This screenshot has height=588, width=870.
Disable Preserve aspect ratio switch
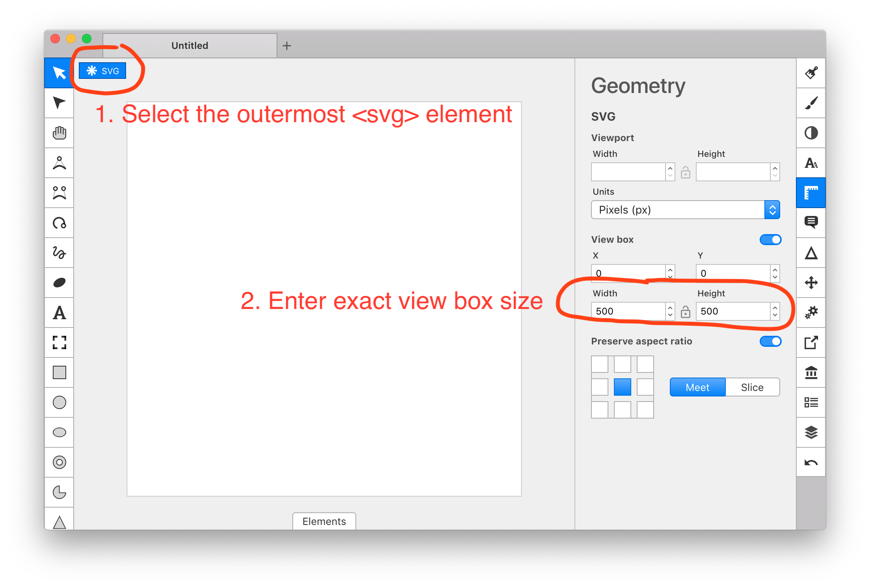[770, 341]
